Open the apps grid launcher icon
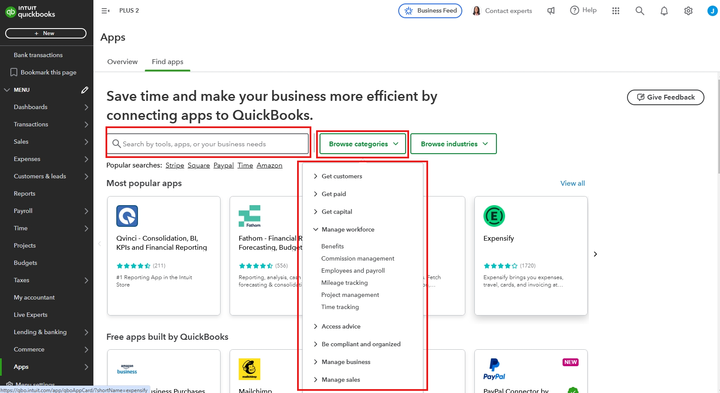Image resolution: width=720 pixels, height=393 pixels. tap(616, 11)
